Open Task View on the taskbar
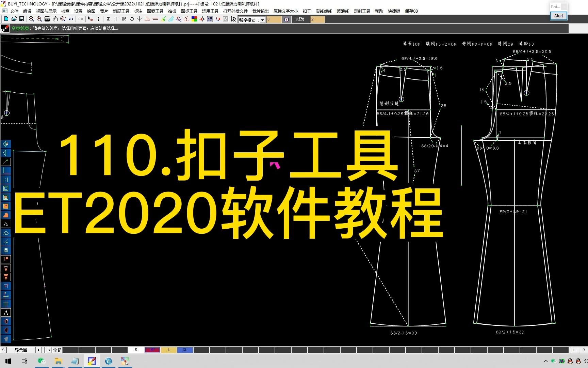This screenshot has width=588, height=368. pyautogui.click(x=24, y=361)
